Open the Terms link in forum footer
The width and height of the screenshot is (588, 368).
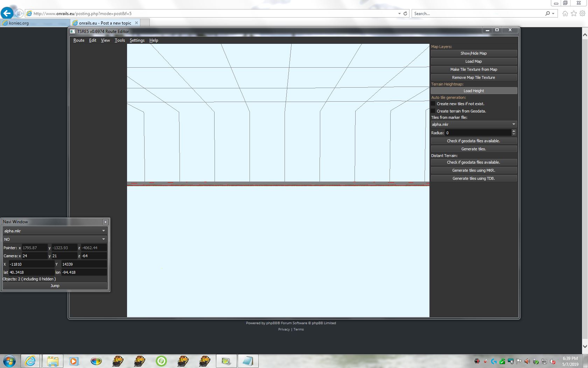coord(299,329)
